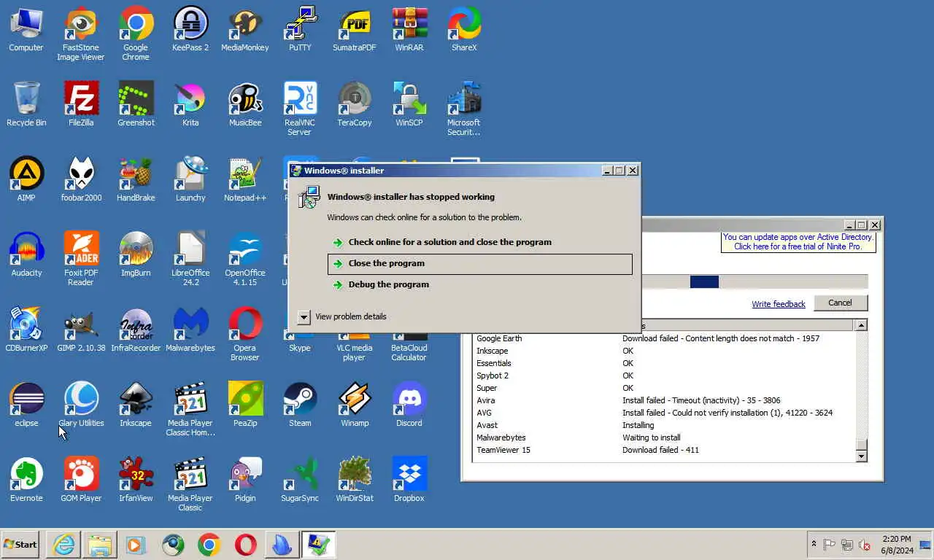Image resolution: width=934 pixels, height=560 pixels.
Task: Select the Recycle Bin icon
Action: pos(26,104)
